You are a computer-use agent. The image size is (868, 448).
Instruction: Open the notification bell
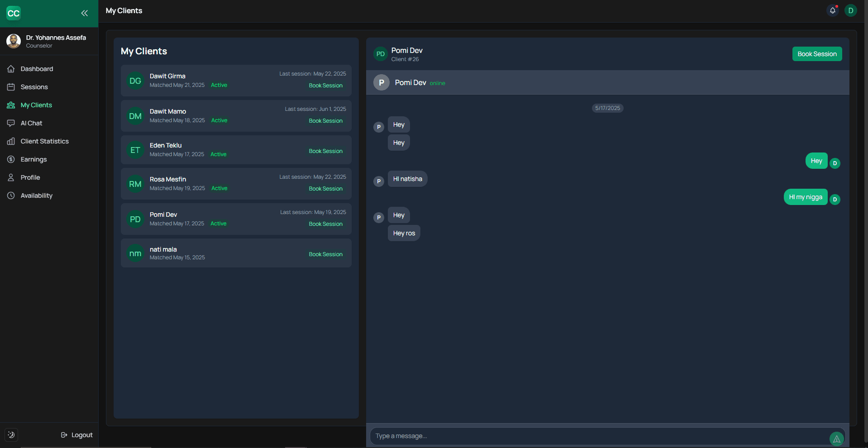point(833,10)
